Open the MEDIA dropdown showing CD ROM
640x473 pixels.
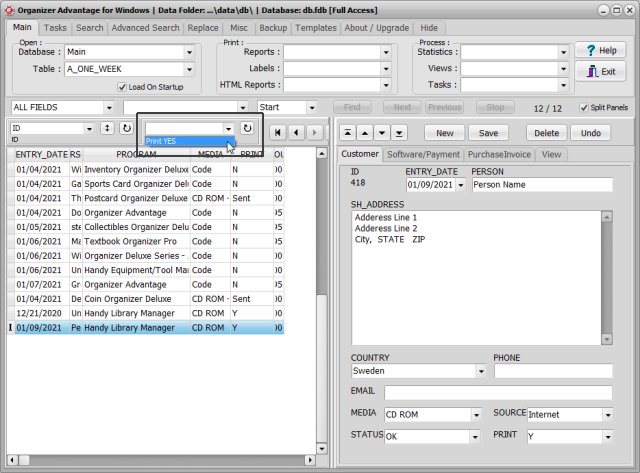[476, 415]
